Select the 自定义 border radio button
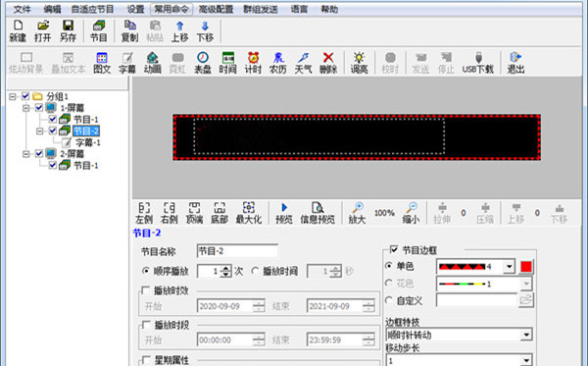This screenshot has height=366, width=588. pos(389,300)
